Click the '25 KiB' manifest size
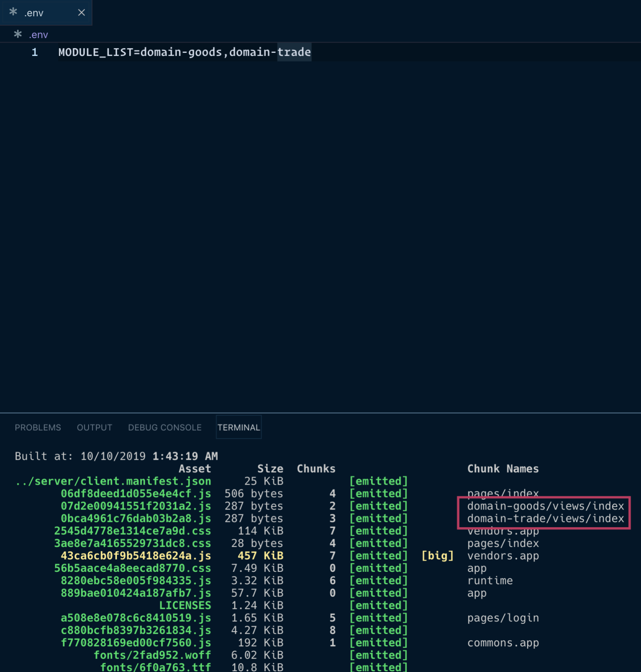Screen dimensions: 641x672 tap(264, 481)
